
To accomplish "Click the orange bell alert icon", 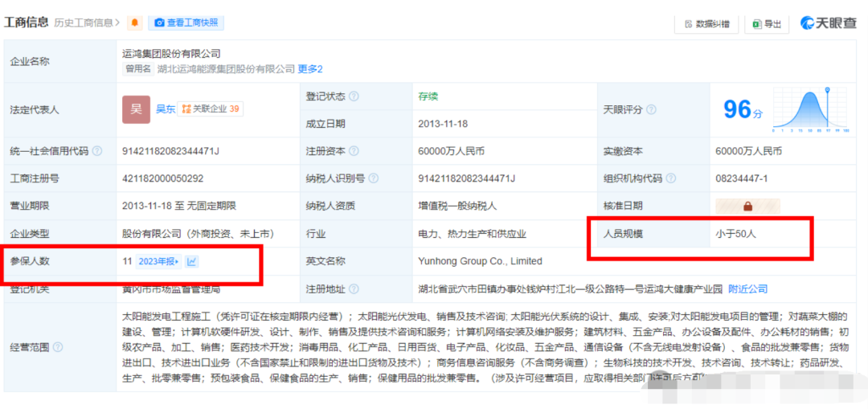I will 134,23.
